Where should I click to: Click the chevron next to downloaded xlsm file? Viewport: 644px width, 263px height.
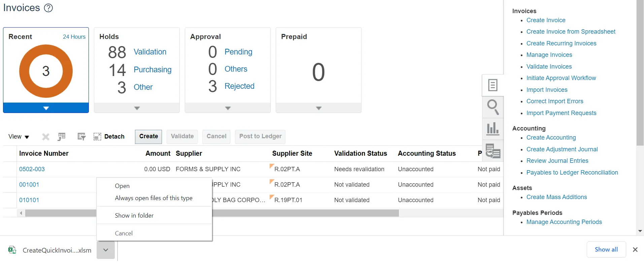[x=106, y=250]
